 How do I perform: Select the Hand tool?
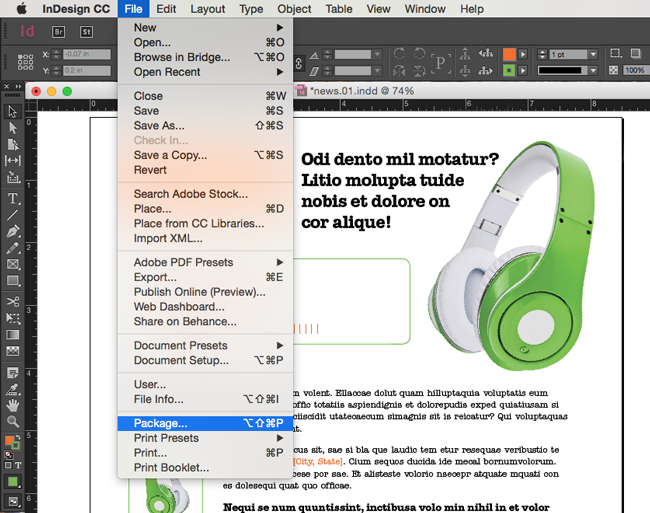12,405
